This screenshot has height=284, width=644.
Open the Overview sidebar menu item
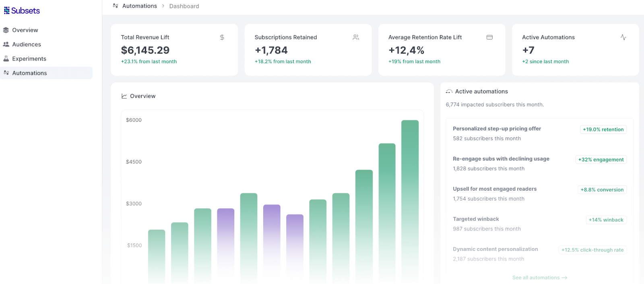[46, 30]
